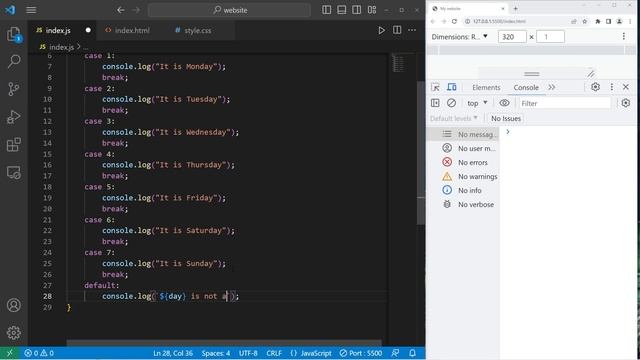Open the VS Code hamburger menu
This screenshot has width=640, height=360.
coord(31,10)
